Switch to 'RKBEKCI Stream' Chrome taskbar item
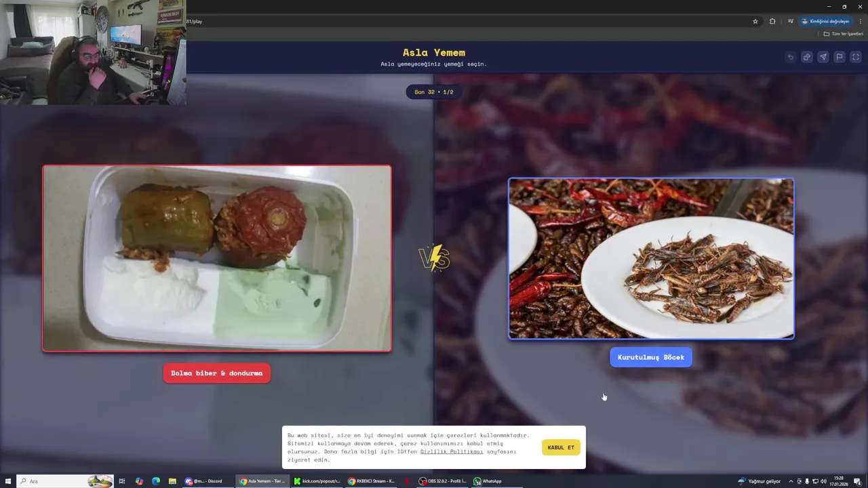Viewport: 868px width, 488px height. tap(372, 481)
